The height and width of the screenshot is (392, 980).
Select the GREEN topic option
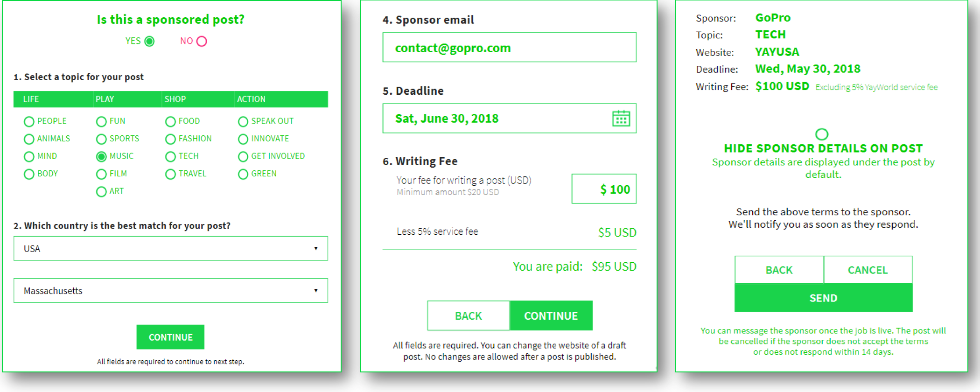[x=243, y=174]
